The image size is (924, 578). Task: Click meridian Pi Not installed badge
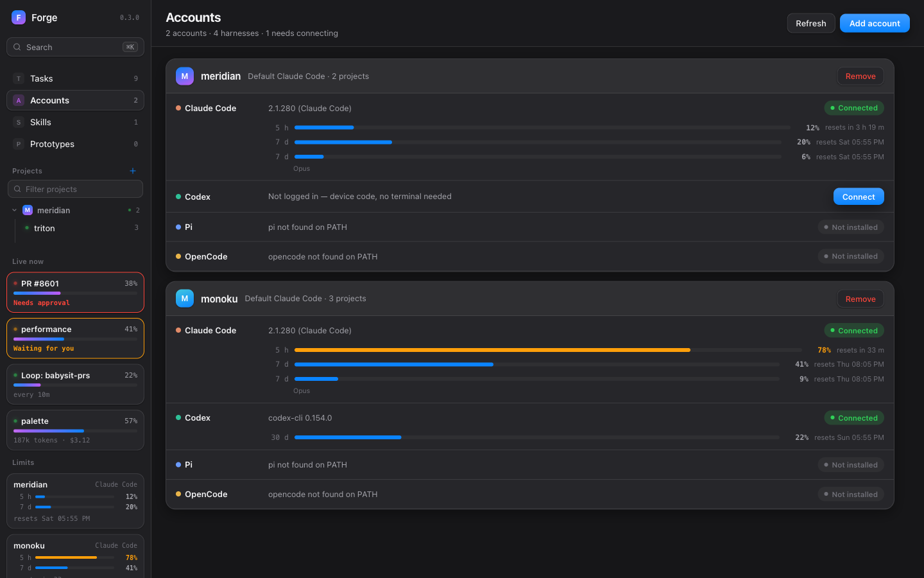(851, 227)
